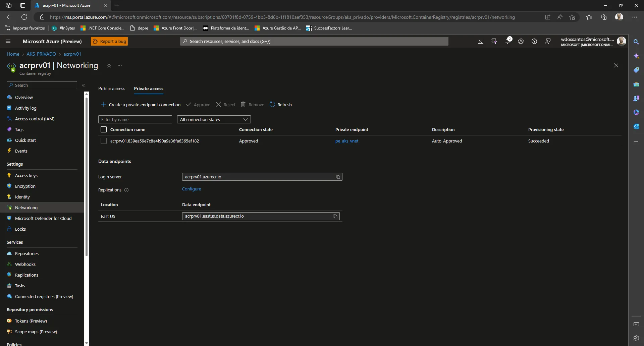644x346 pixels.
Task: Click Create a private endpoint connection
Action: click(141, 105)
